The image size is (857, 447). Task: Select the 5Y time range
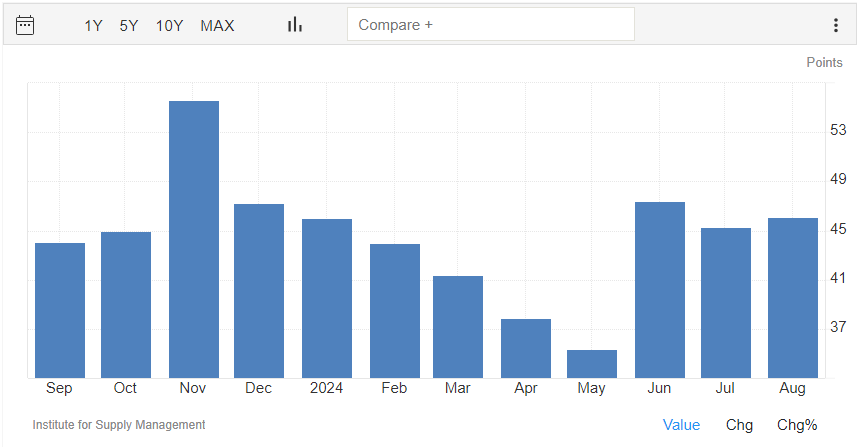point(129,26)
